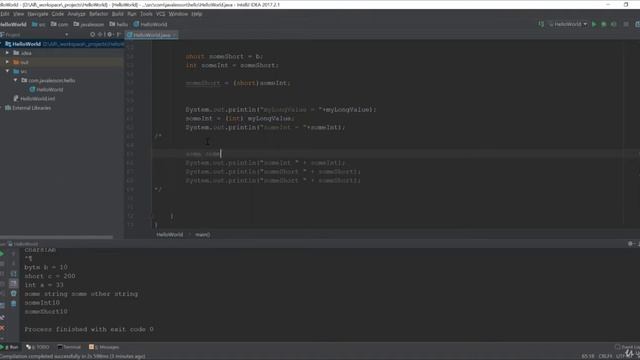The height and width of the screenshot is (360, 640).
Task: Click the HelloWorld breadcrumb below the editor
Action: (170, 235)
